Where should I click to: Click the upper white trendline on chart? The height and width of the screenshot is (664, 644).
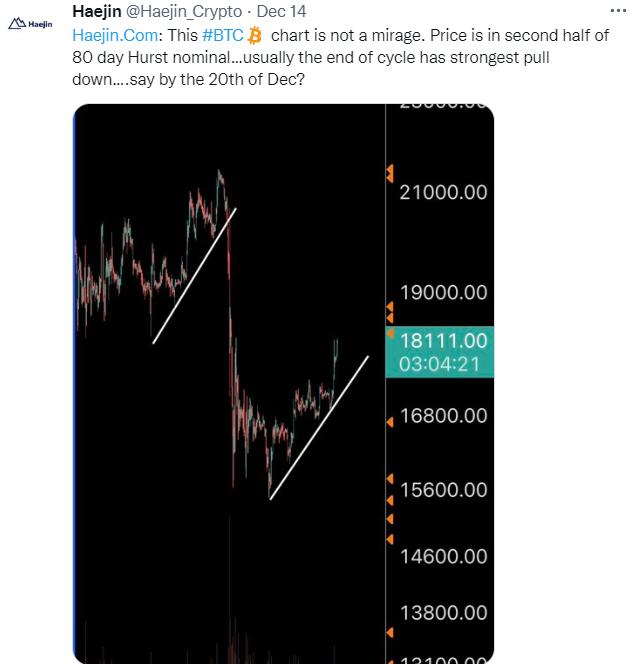point(194,276)
